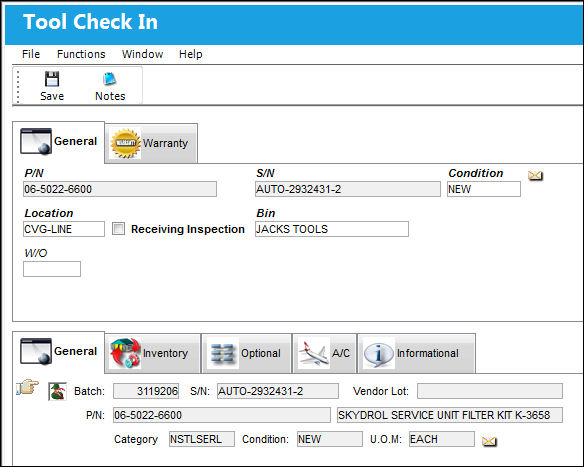Click the Condition field showing NEW at top
This screenshot has width=584, height=467.
point(484,189)
